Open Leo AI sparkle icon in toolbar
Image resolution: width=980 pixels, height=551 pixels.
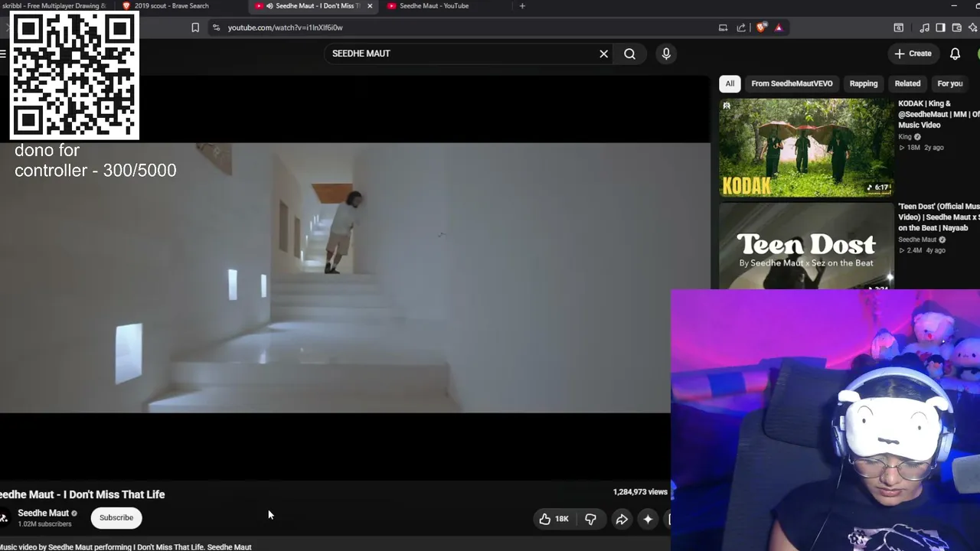point(973,28)
